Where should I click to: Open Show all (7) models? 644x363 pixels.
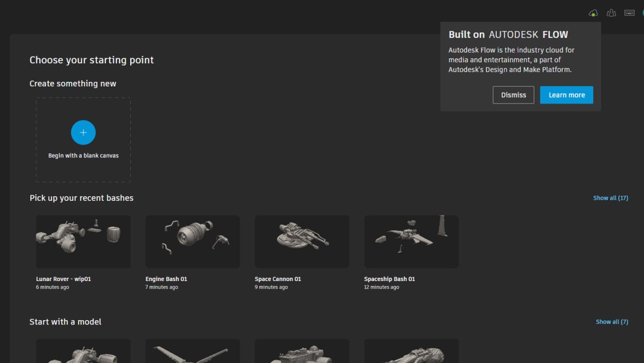point(612,322)
